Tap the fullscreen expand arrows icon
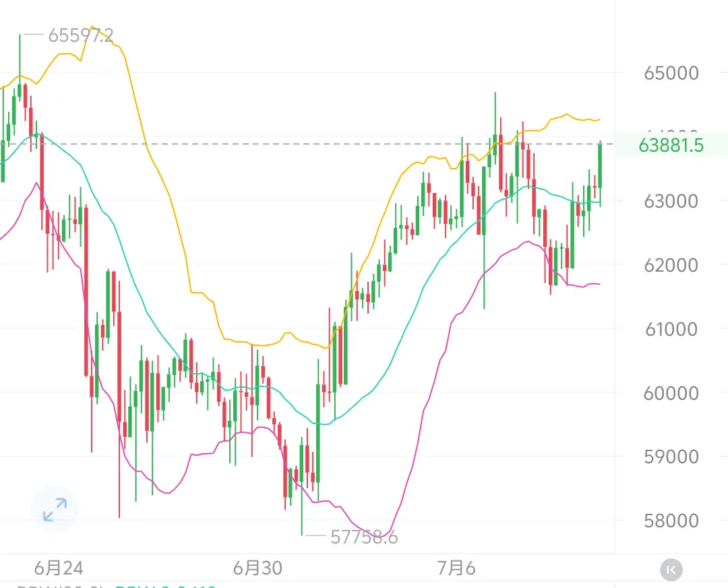The height and width of the screenshot is (588, 728). pos(55,510)
